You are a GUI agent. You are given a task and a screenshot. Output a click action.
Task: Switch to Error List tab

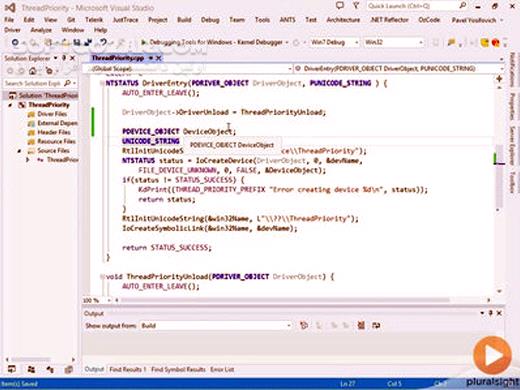222,369
